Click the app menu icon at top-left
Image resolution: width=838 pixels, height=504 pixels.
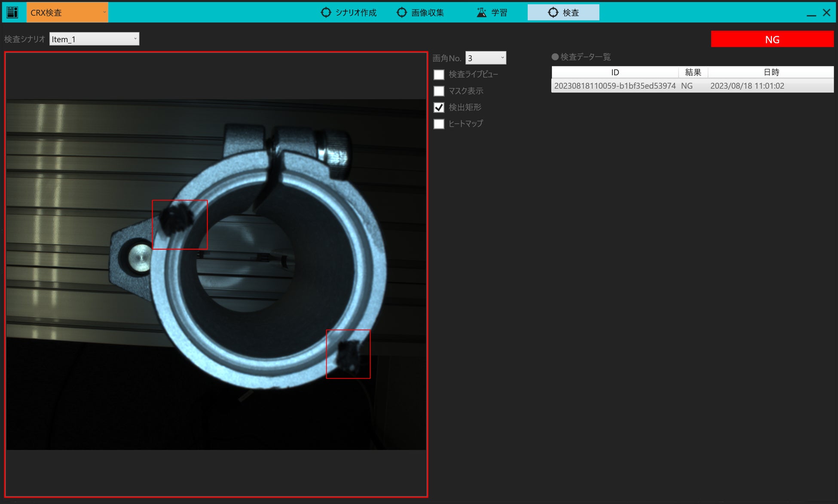click(12, 12)
